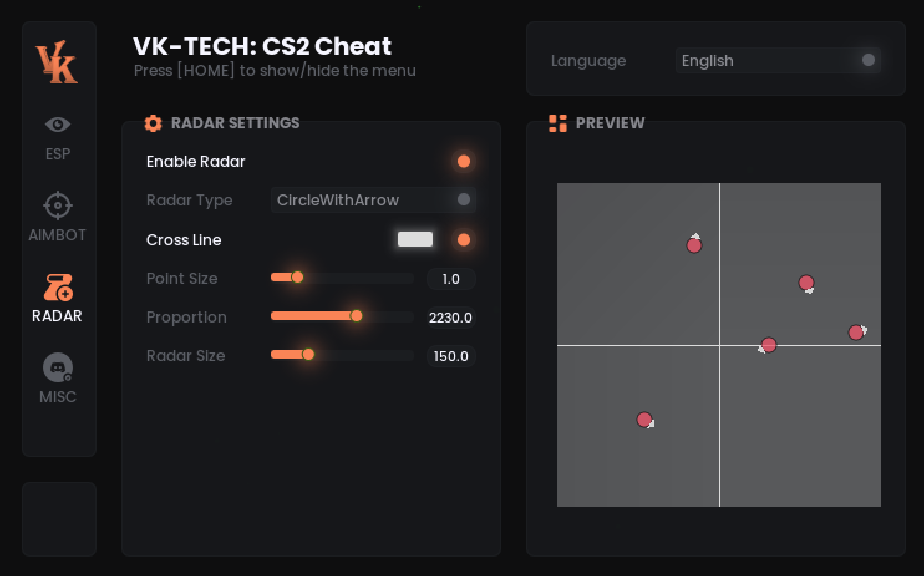Open the MISC Discord icon tab
This screenshot has height=576, width=924.
click(x=58, y=368)
